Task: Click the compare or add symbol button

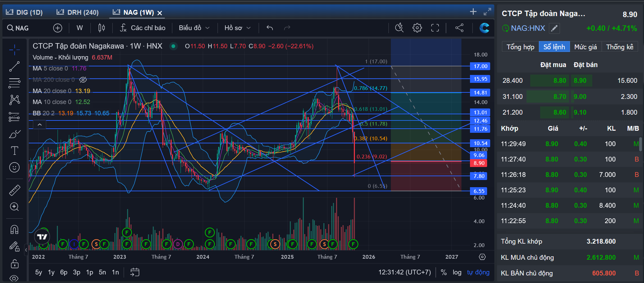Action: pos(58,28)
